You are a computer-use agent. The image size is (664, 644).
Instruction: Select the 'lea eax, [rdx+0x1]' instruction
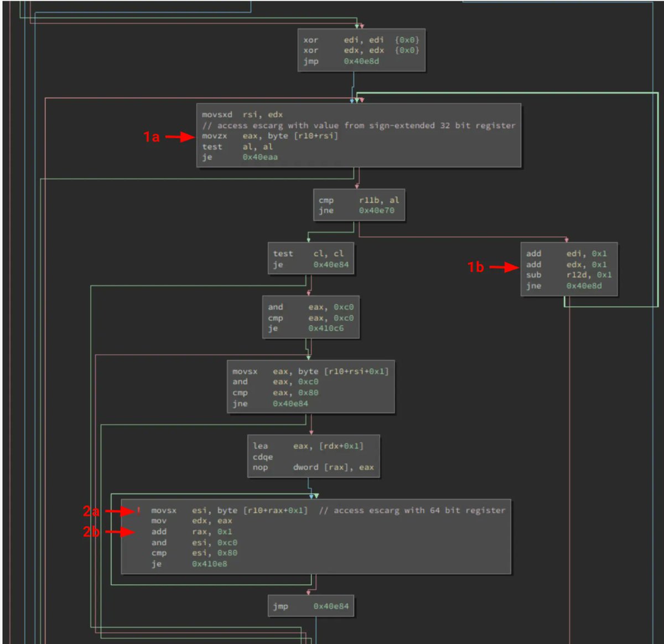pos(308,446)
